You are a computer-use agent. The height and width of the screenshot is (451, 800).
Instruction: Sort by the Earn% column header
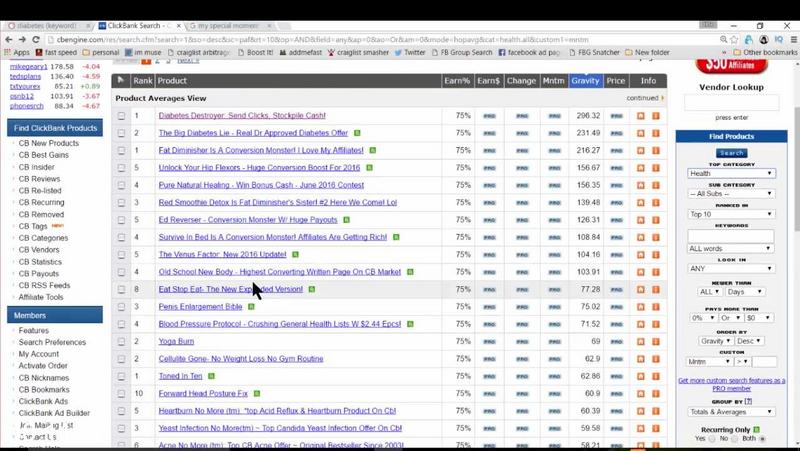point(457,81)
